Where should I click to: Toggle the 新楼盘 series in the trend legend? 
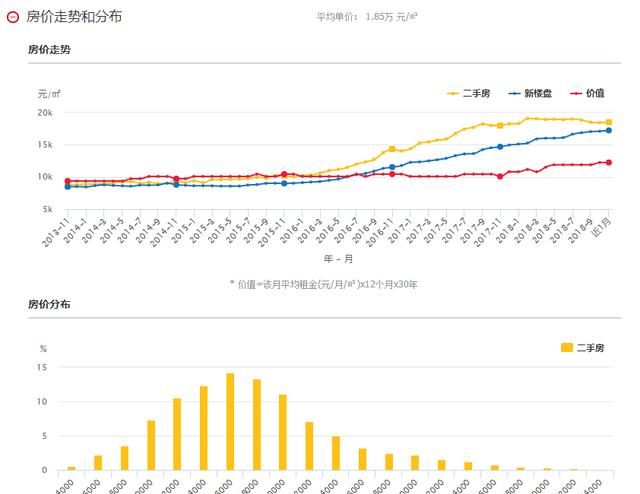click(530, 93)
